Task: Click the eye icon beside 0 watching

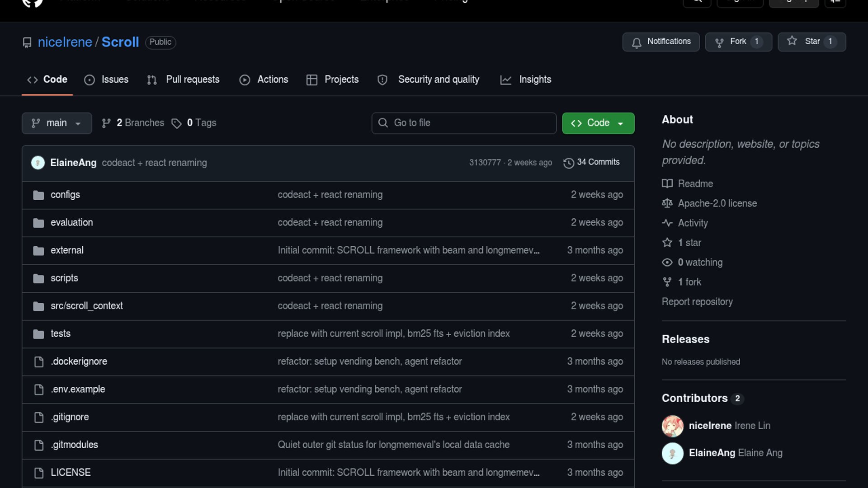Action: (x=667, y=262)
